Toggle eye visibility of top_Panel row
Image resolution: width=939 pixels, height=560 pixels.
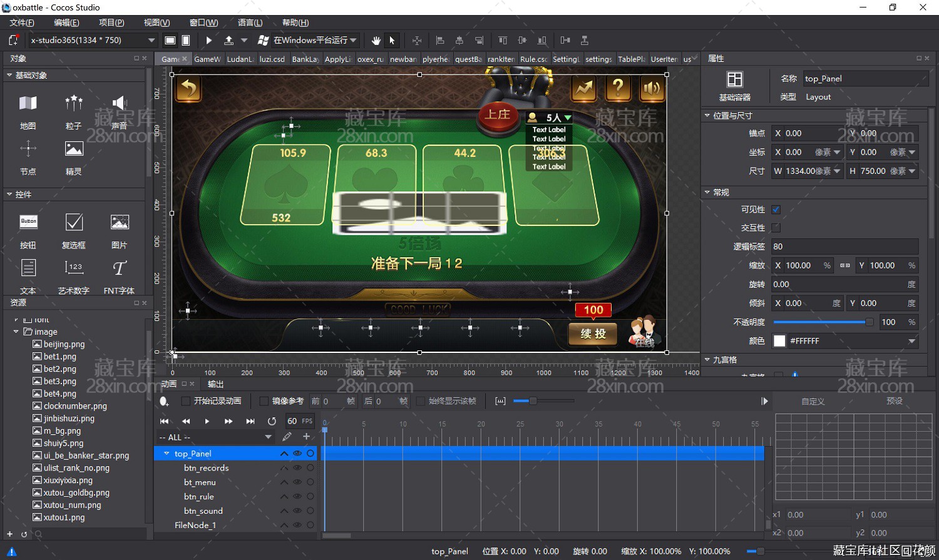coord(297,454)
